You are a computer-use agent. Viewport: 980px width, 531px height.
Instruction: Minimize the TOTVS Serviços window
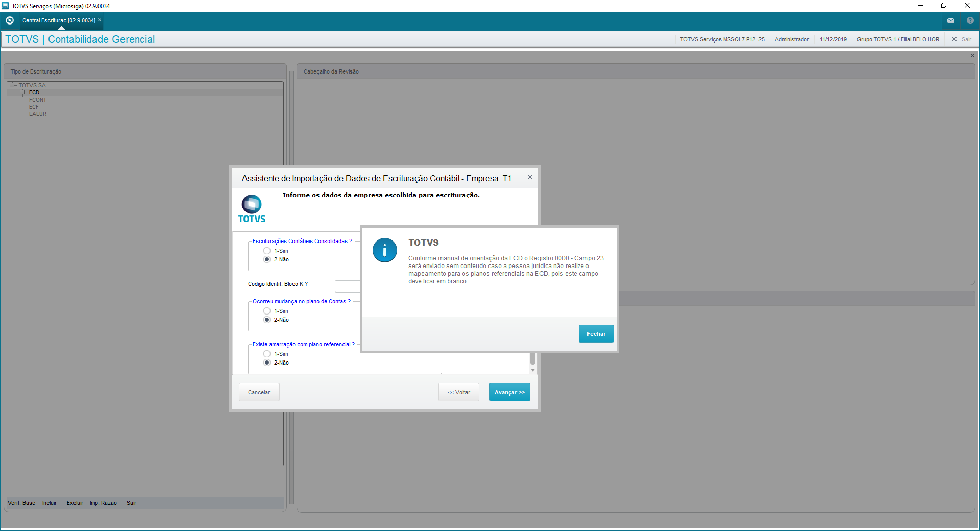921,6
